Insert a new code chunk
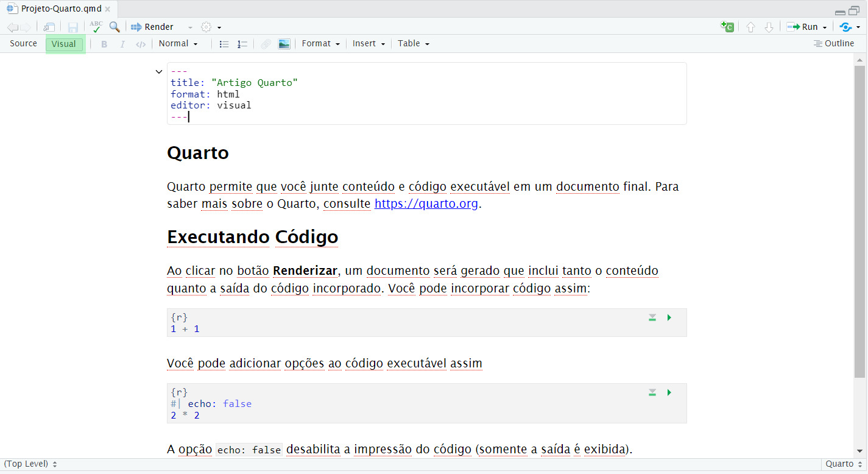Screen dimensions: 868x474 click(x=727, y=27)
